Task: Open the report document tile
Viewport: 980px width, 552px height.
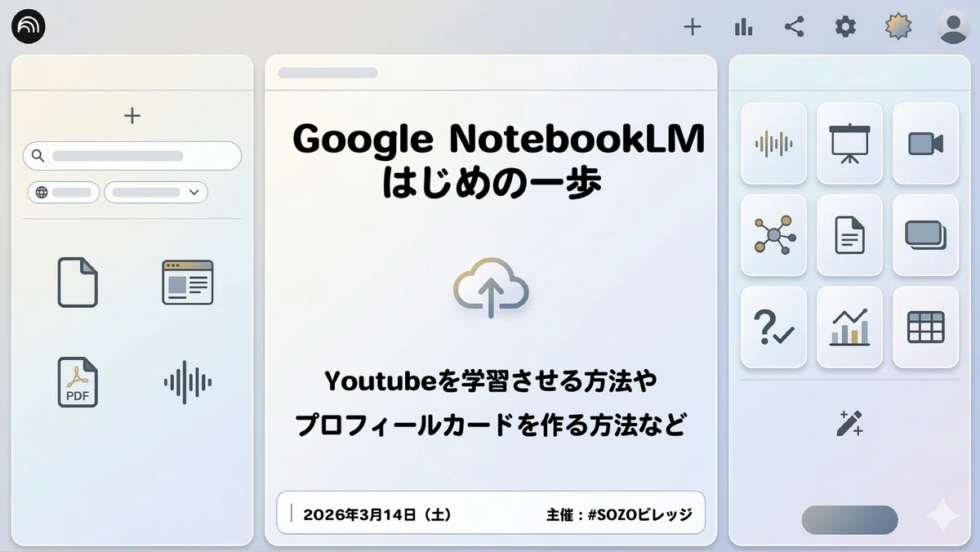Action: (849, 235)
